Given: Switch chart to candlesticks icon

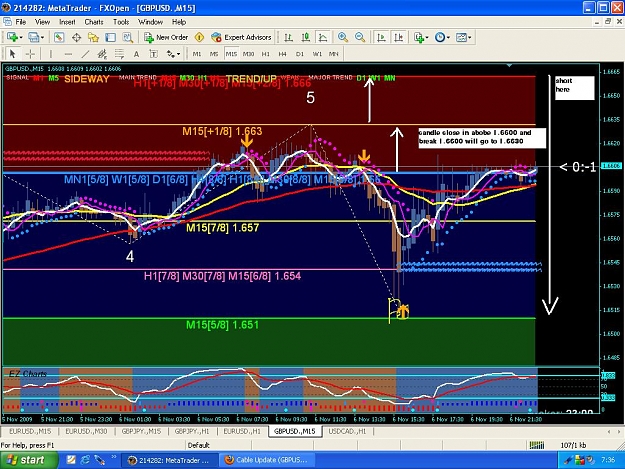Looking at the screenshot, I should [x=306, y=37].
